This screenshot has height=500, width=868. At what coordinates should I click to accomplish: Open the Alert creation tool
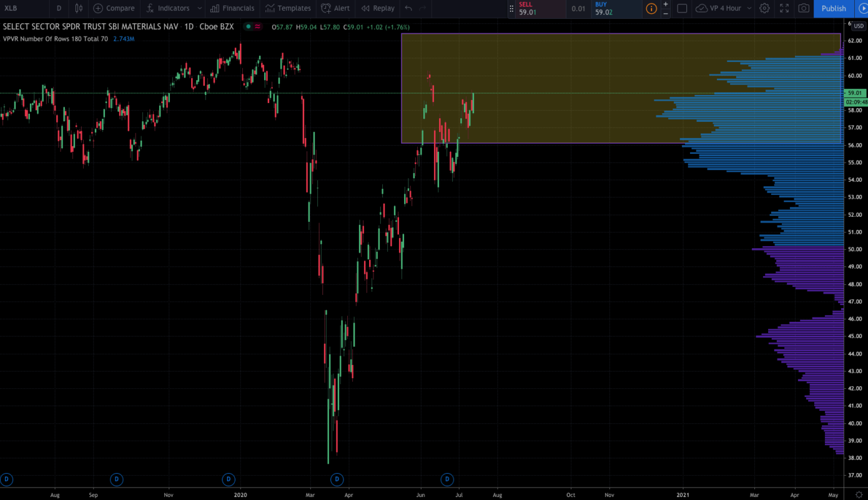click(x=335, y=8)
